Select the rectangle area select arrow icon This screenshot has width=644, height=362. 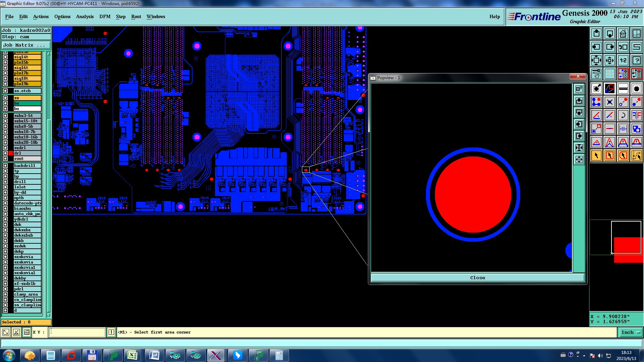point(609,156)
